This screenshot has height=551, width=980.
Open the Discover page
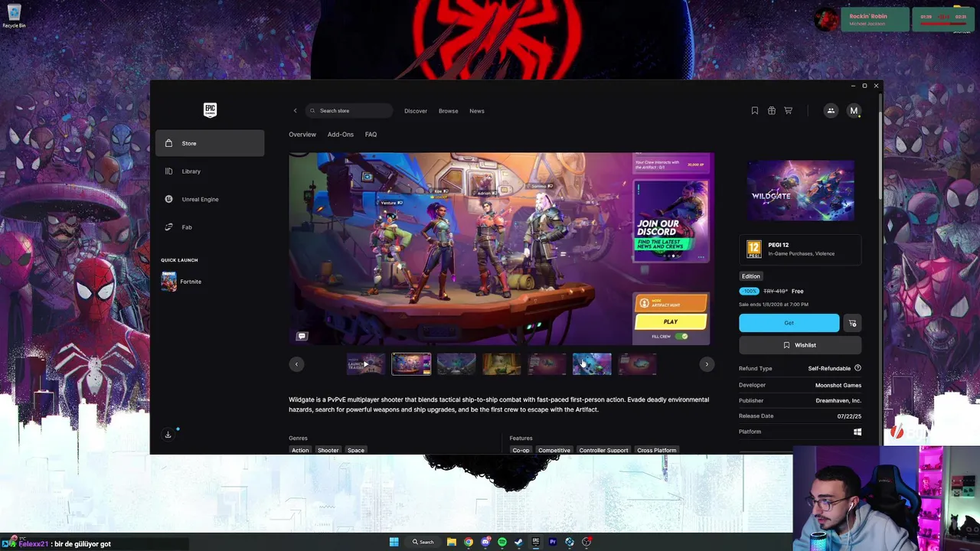pos(416,111)
